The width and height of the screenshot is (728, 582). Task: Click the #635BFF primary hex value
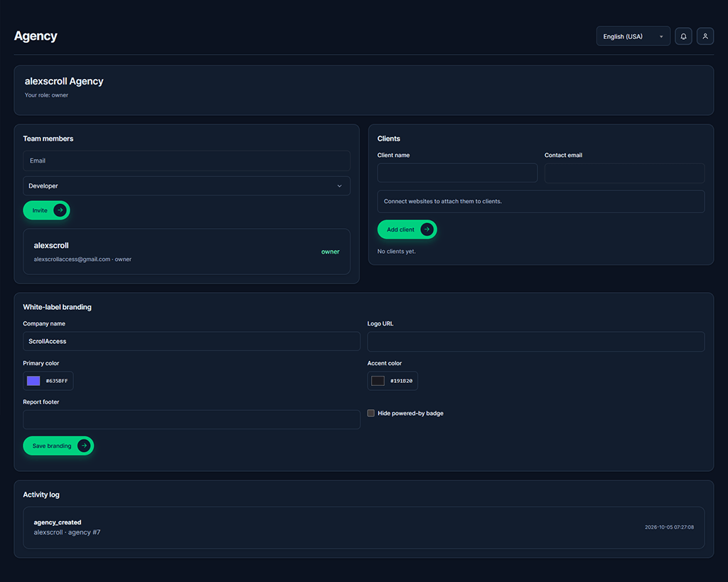click(x=57, y=381)
